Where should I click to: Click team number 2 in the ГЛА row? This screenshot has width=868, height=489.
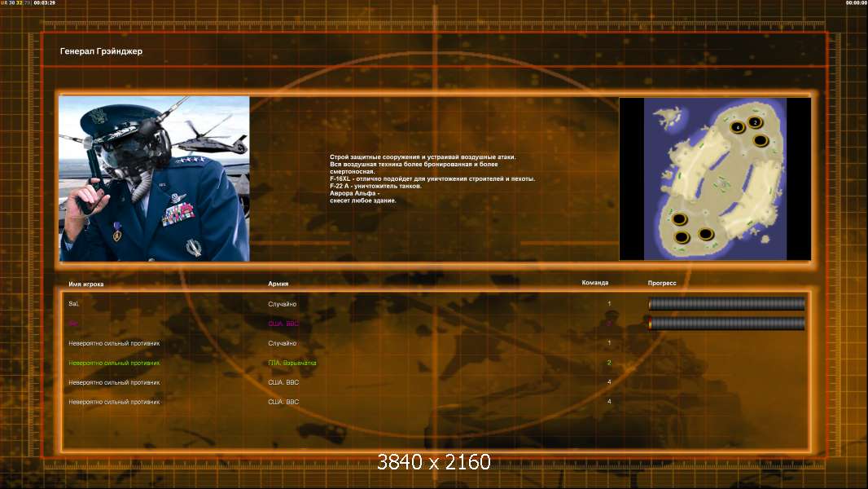click(609, 363)
